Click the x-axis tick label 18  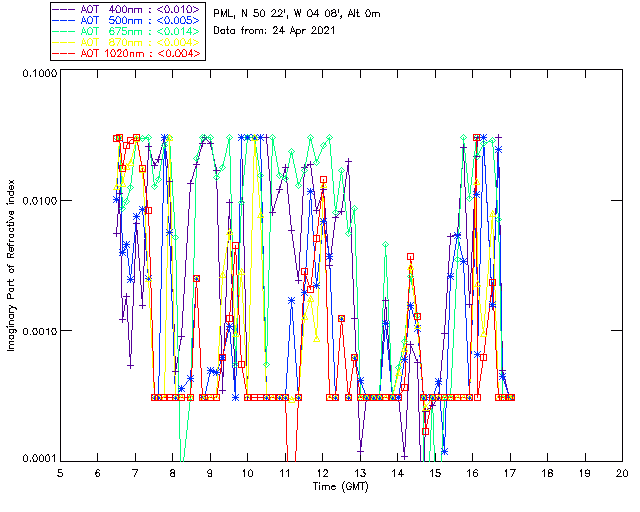(547, 473)
